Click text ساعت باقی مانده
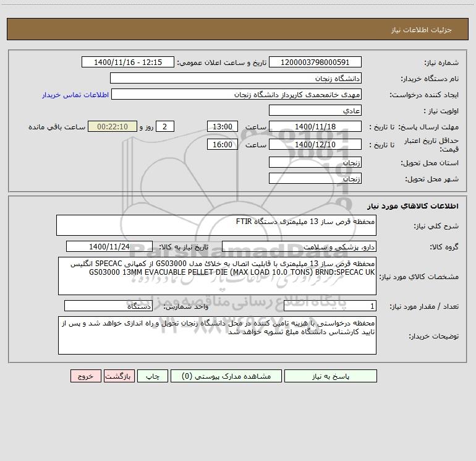This screenshot has height=461, width=476. tap(57, 127)
